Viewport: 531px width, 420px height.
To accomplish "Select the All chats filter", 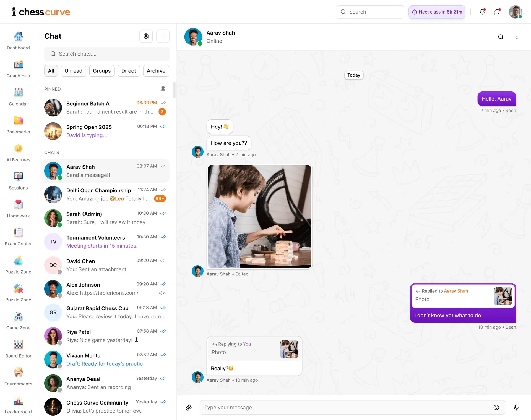I will (51, 71).
